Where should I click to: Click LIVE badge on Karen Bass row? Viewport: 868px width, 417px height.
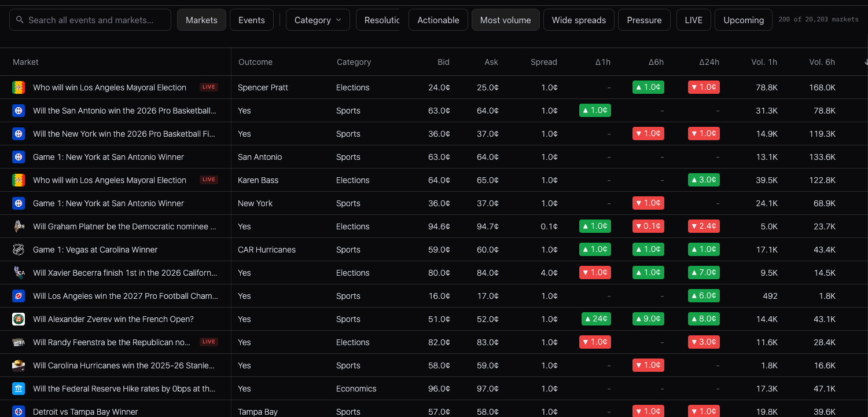tap(209, 180)
